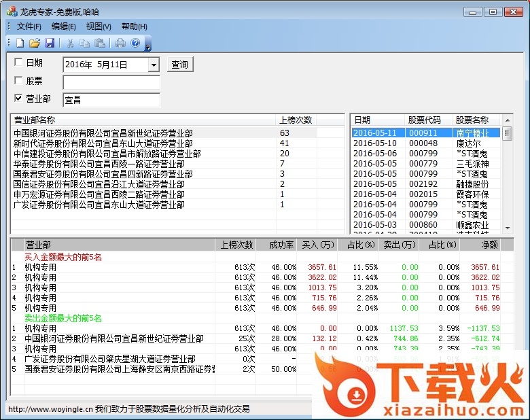Click the Copy icon in toolbar
The image size is (530, 420).
click(85, 43)
